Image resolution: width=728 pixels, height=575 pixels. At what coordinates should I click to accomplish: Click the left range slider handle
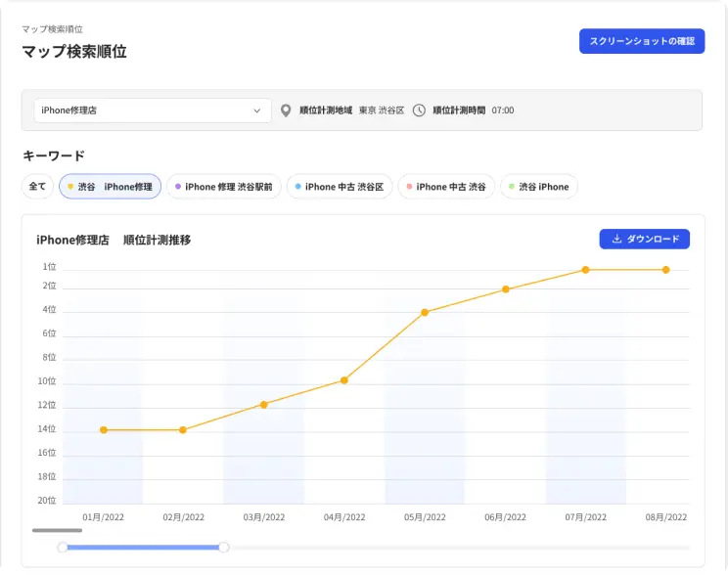click(x=63, y=548)
